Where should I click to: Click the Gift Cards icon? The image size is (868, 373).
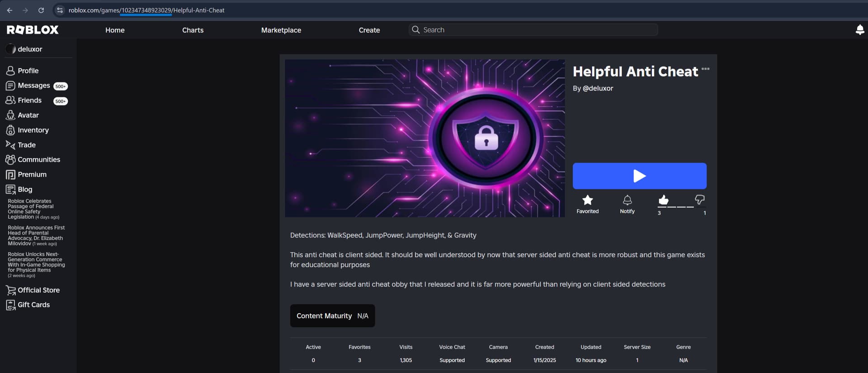click(10, 305)
